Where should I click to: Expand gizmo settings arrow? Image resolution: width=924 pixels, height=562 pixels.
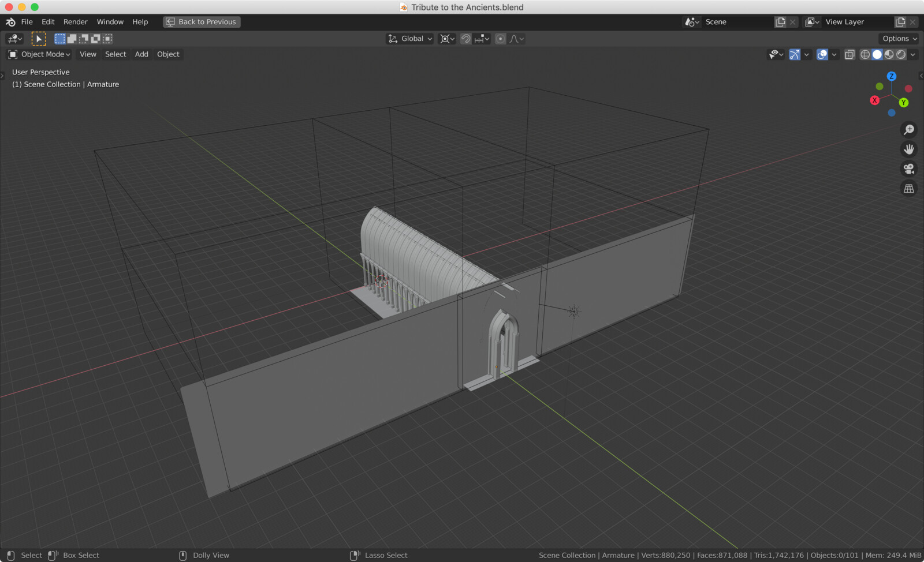pos(807,54)
